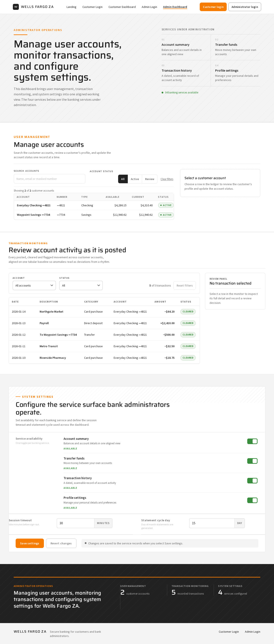Disable Transaction history service switch

click(252, 480)
